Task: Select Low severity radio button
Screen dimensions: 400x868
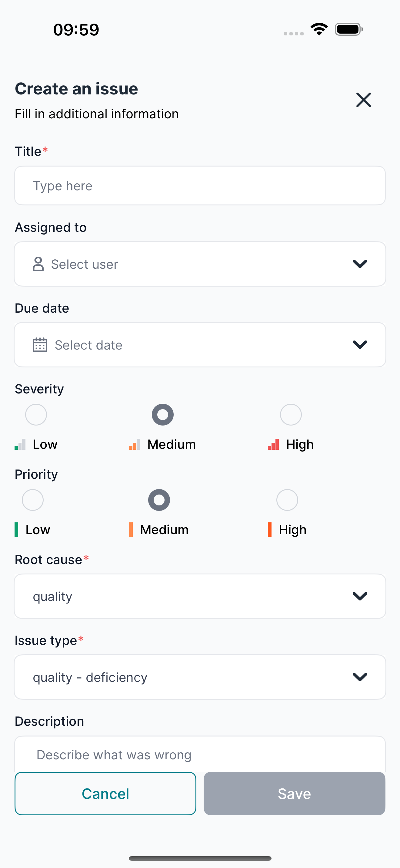Action: [x=36, y=414]
